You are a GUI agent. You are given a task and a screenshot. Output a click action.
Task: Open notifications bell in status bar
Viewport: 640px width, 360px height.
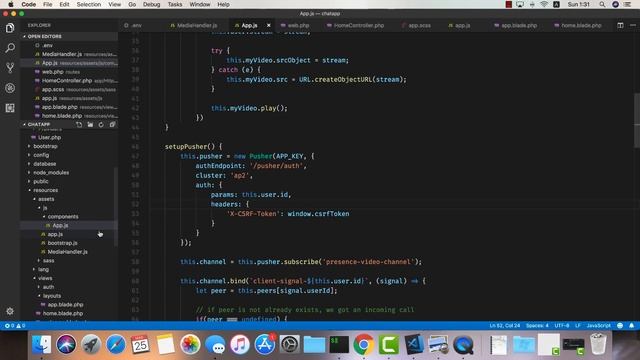(631, 326)
